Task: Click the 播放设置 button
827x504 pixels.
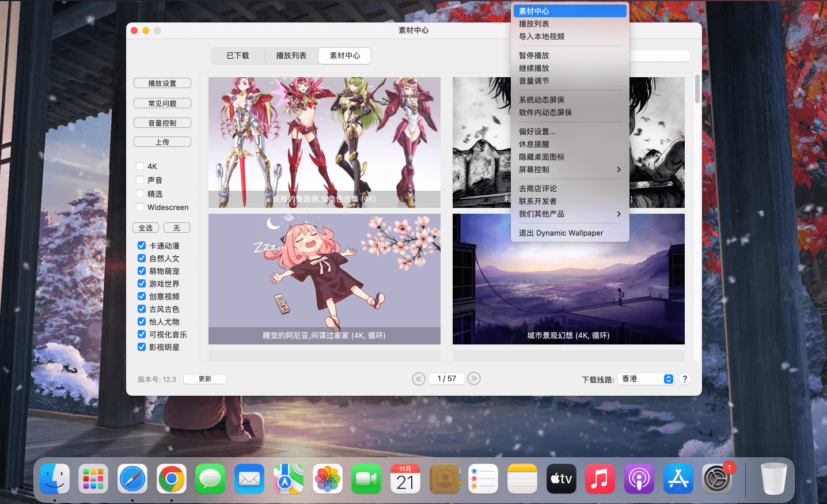Action: pos(162,84)
